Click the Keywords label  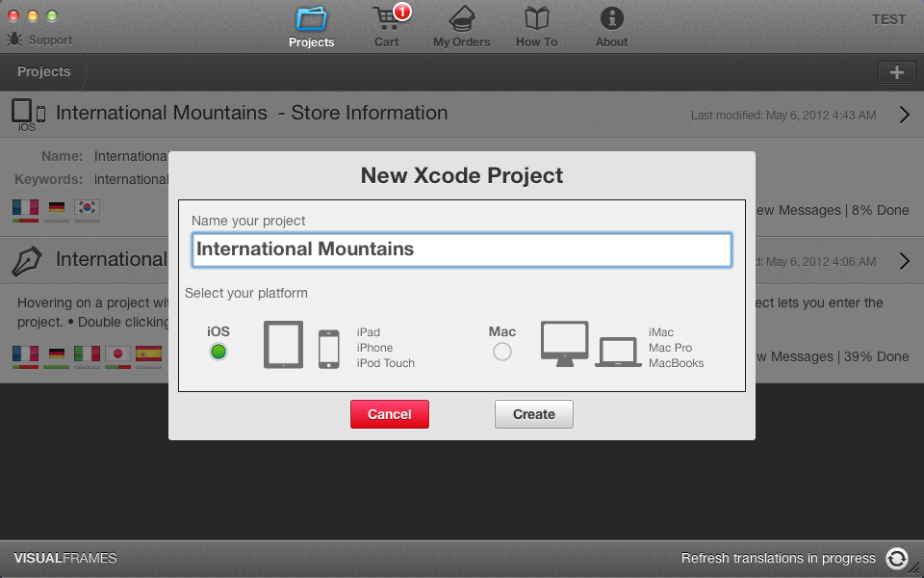click(49, 179)
